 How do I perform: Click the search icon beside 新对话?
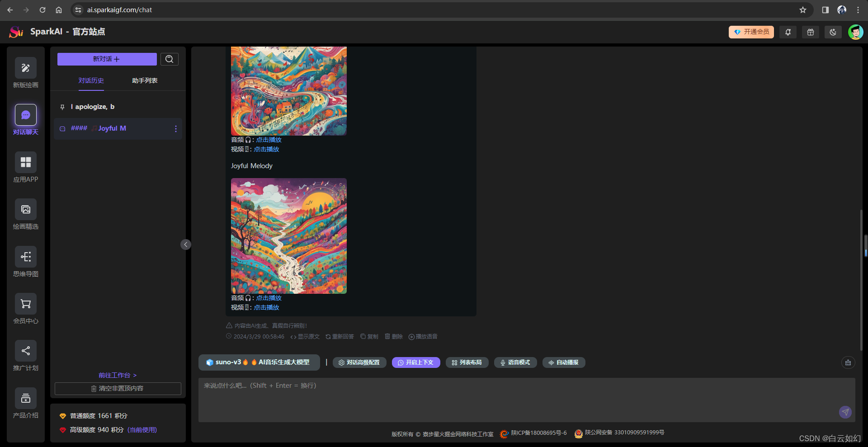click(170, 59)
